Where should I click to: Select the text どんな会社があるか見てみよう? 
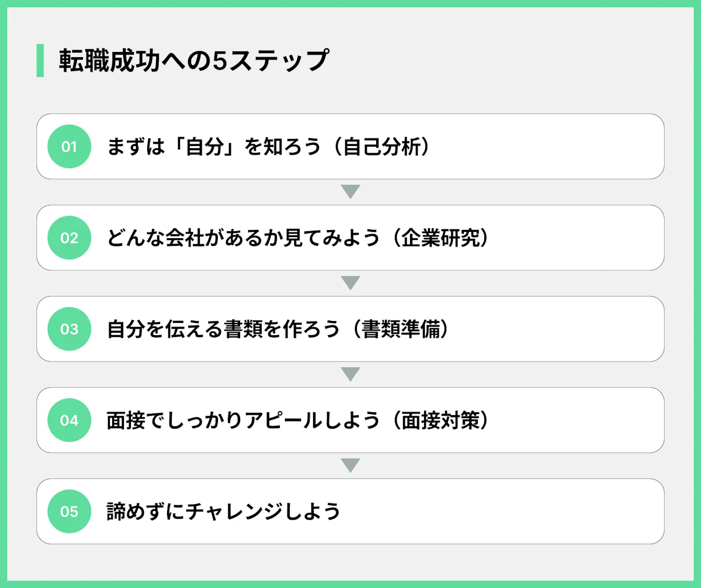[x=244, y=238]
